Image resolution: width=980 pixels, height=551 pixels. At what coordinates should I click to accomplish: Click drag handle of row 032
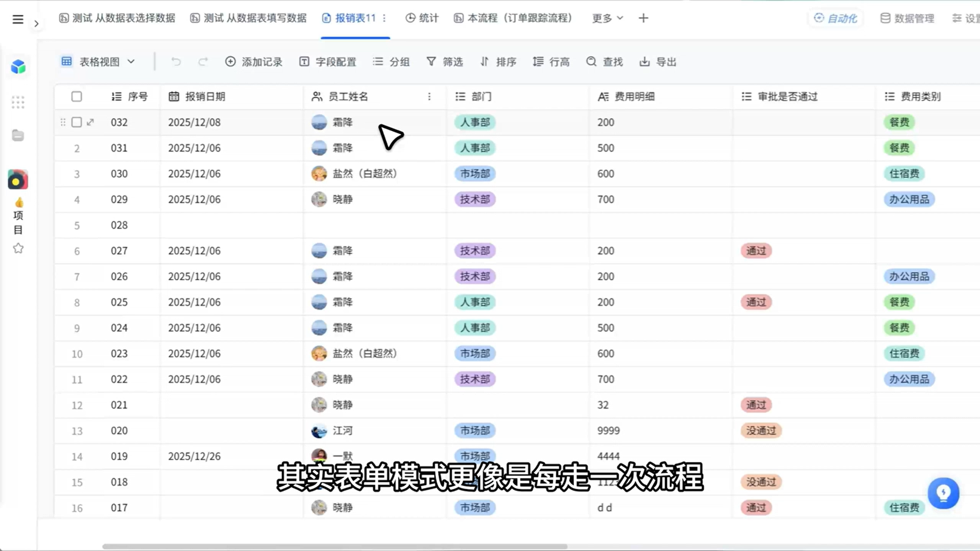(63, 122)
